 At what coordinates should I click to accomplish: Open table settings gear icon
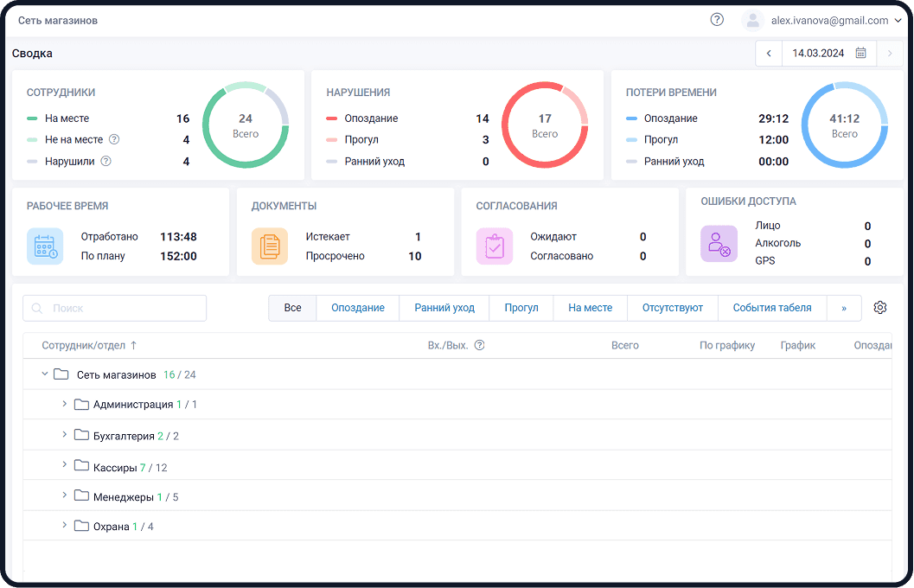click(880, 308)
